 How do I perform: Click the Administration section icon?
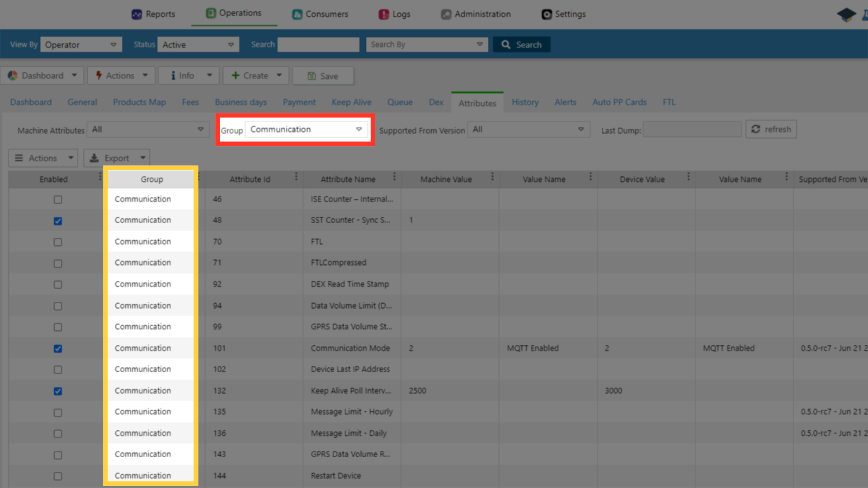446,14
